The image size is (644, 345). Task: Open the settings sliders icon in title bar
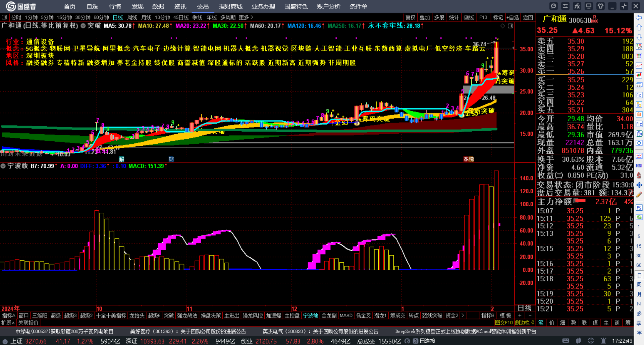565,6
